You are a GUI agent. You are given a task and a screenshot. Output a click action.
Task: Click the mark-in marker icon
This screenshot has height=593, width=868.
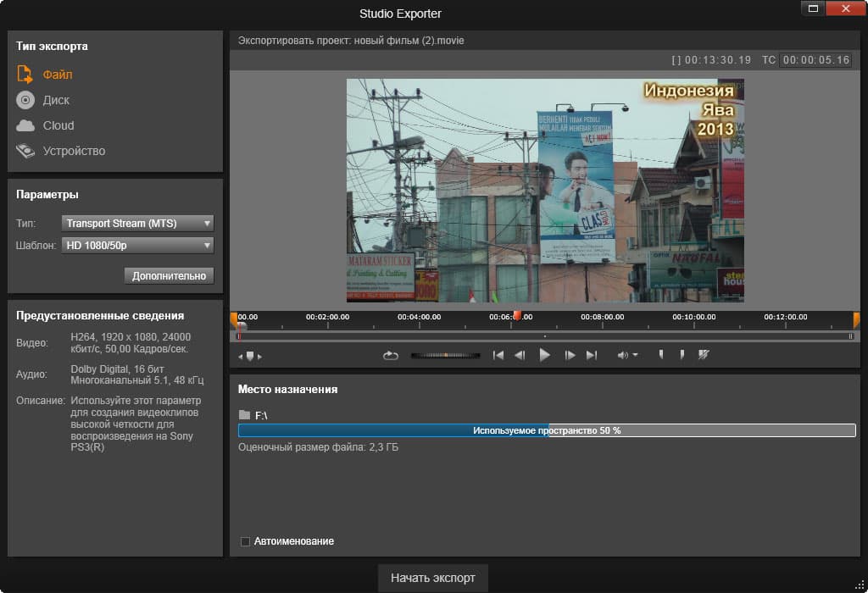(x=661, y=356)
